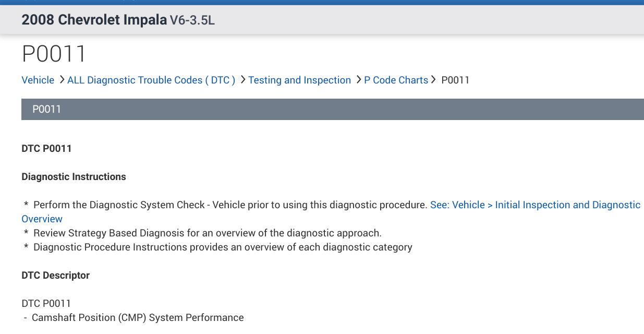Screen dimensions: 644x334
Task: Click the V6-3.5L engine label
Action: pos(192,21)
